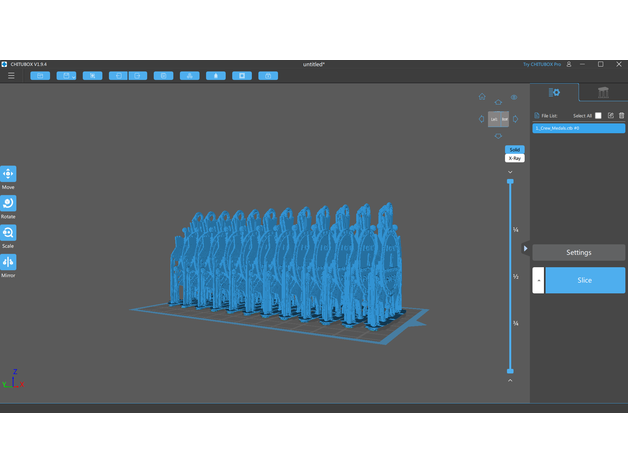
Task: Delete file using the trash icon
Action: [621, 116]
